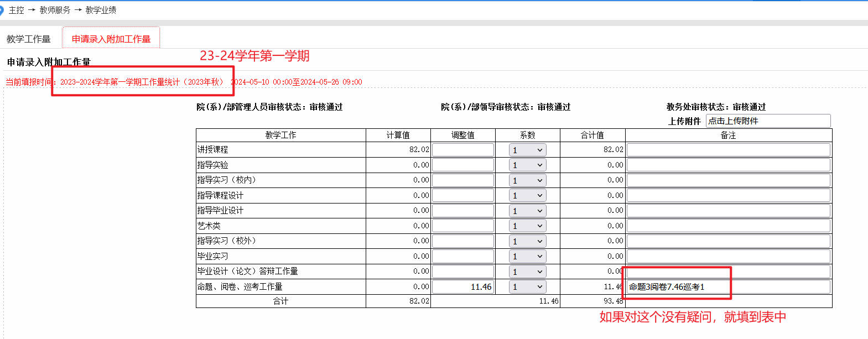Viewport: 868px width, 339px height.
Task: Open the 系数 dropdown for 指导毕业设计
Action: (528, 211)
